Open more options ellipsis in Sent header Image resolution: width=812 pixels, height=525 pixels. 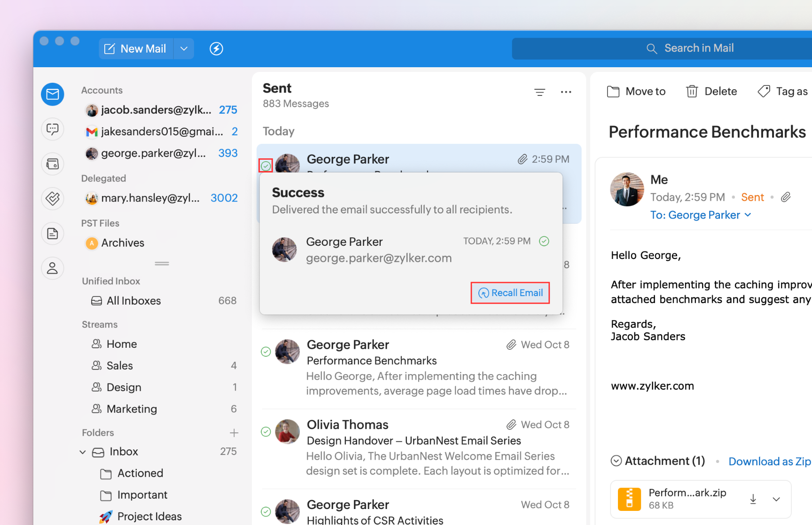tap(566, 92)
